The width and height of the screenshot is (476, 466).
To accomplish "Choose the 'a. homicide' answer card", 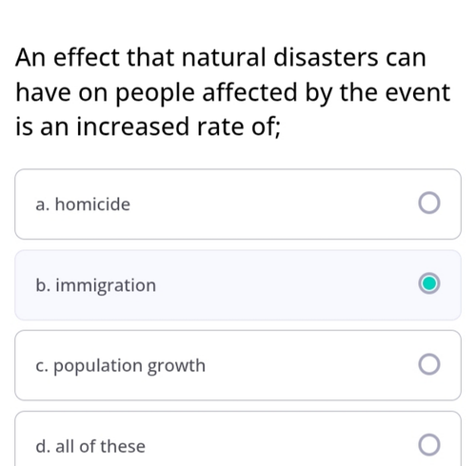I will [x=238, y=204].
